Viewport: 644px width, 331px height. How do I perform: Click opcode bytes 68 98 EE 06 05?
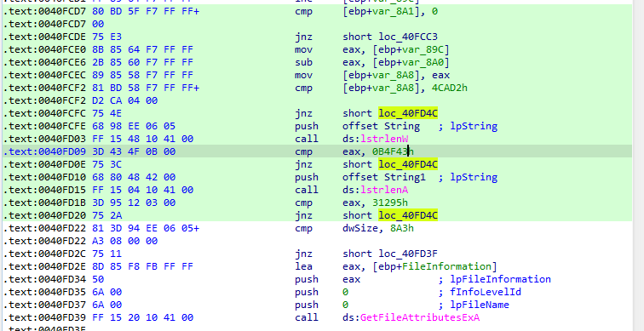[x=134, y=126]
